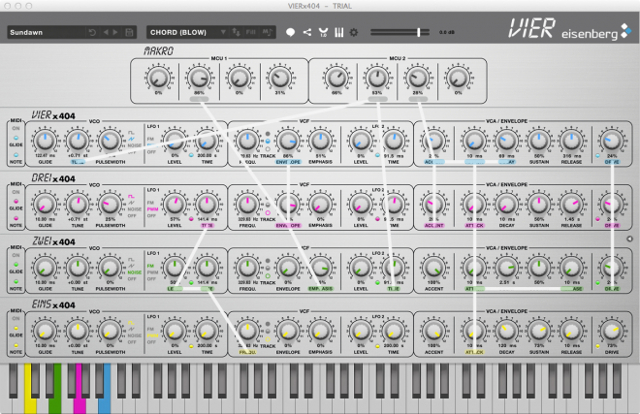Screen dimensions: 640x414
Task: Toggle the ZWEI voice GLIDE LED
Action: (16, 264)
